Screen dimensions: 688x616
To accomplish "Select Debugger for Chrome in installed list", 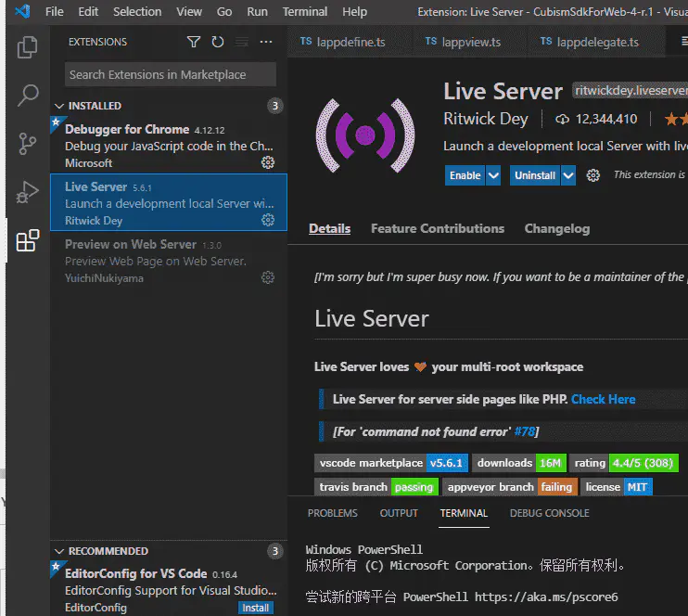I will pyautogui.click(x=169, y=145).
